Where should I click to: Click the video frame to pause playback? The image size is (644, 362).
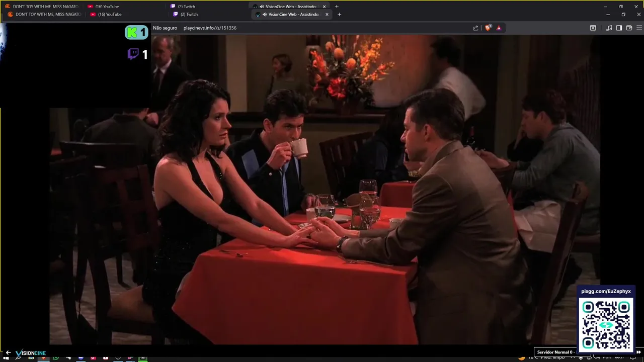[x=325, y=189]
